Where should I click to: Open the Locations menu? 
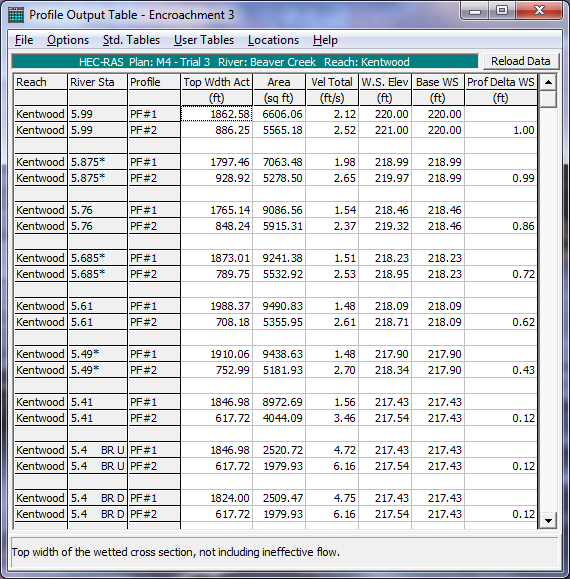coord(273,40)
